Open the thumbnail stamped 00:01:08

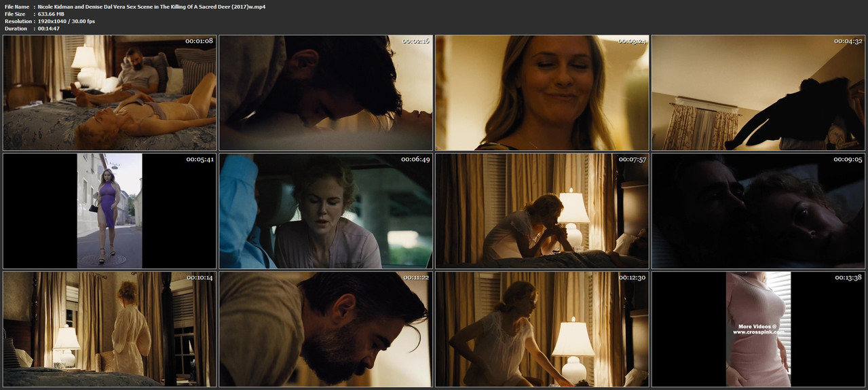click(x=109, y=92)
